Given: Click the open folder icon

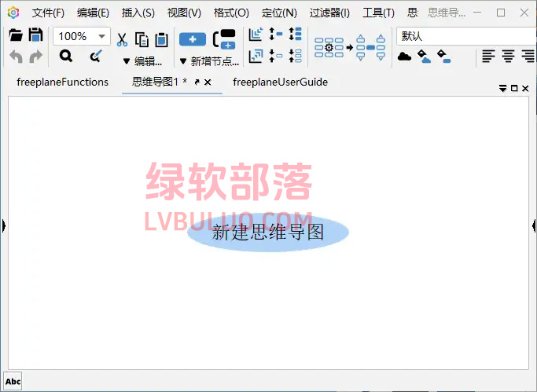Looking at the screenshot, I should pos(16,35).
